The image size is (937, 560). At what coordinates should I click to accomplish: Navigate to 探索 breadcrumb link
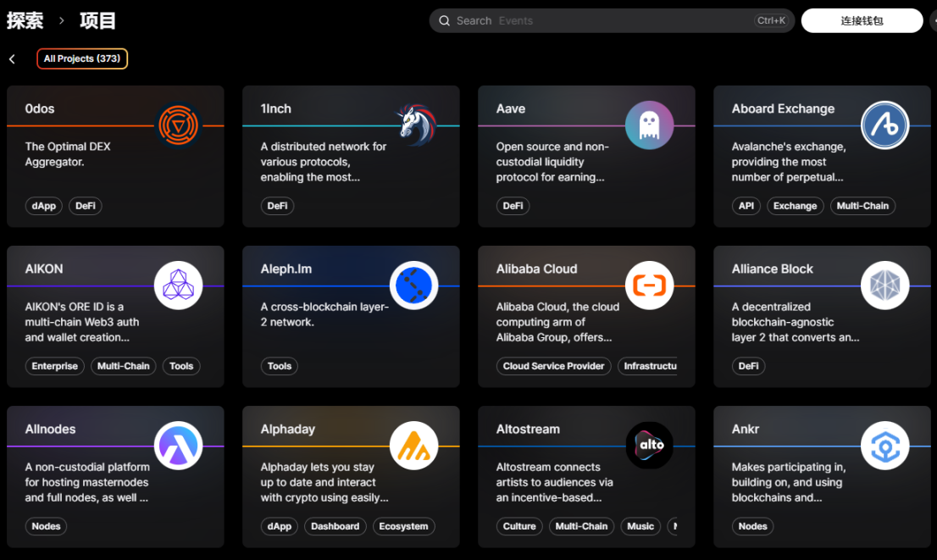tap(25, 21)
